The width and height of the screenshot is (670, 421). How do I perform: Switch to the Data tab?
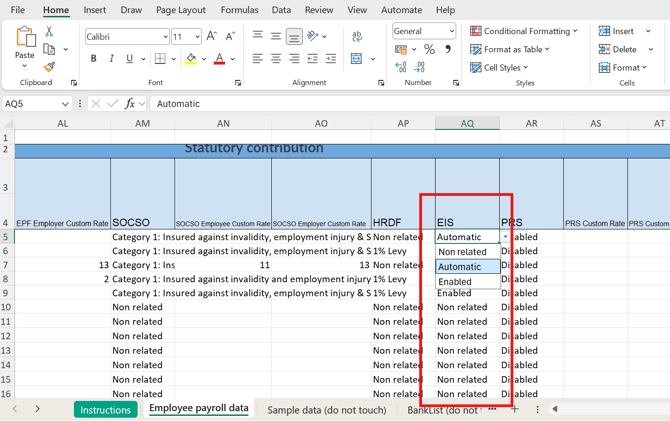pyautogui.click(x=281, y=10)
